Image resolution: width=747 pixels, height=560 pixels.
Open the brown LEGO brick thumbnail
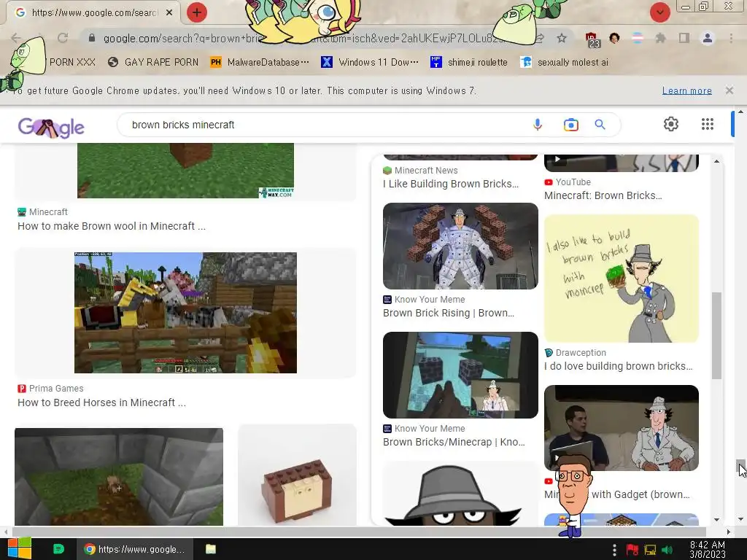coord(297,477)
